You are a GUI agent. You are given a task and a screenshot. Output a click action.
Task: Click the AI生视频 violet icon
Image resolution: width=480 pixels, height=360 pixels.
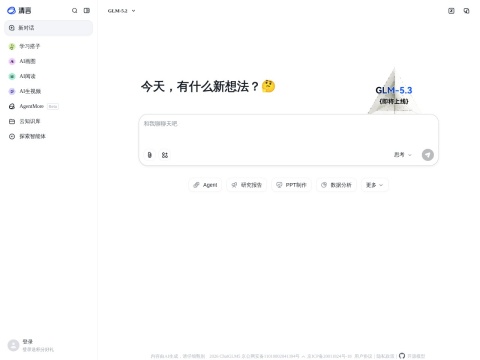12,91
